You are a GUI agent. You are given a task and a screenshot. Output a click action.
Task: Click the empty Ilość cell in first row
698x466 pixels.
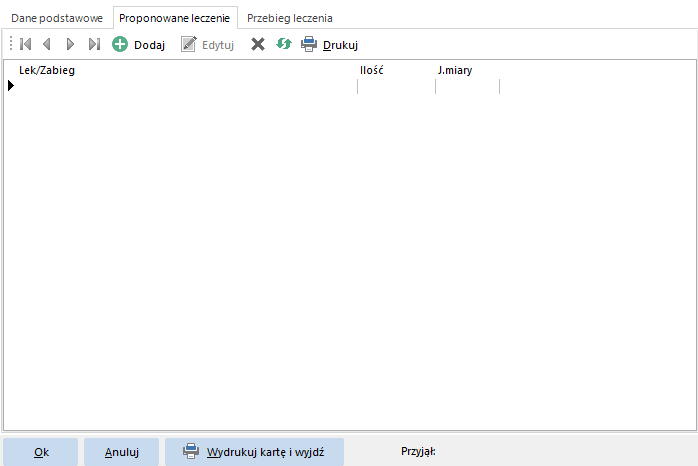point(396,86)
